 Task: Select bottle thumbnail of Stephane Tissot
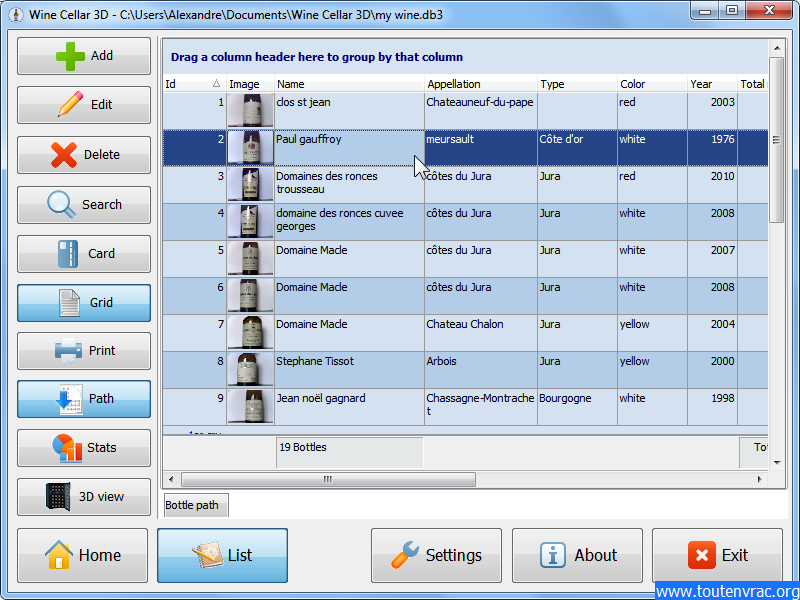(250, 369)
